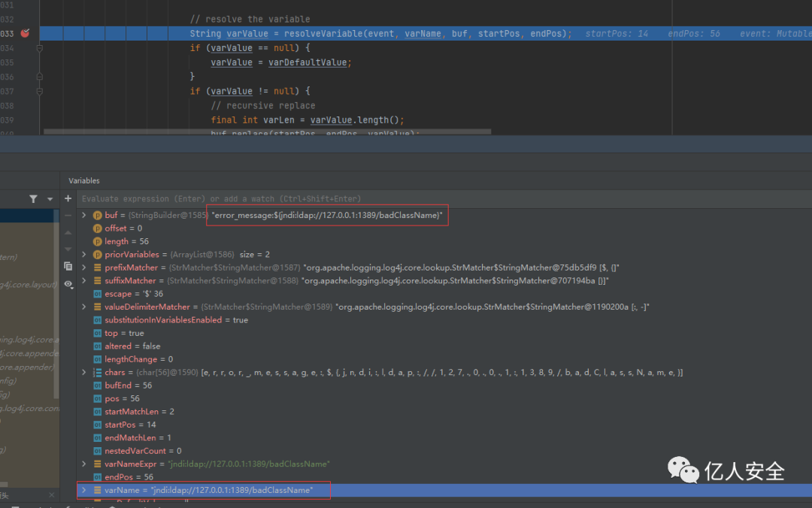Click varDefaultValue in the code editor
Image resolution: width=812 pixels, height=508 pixels.
point(307,62)
